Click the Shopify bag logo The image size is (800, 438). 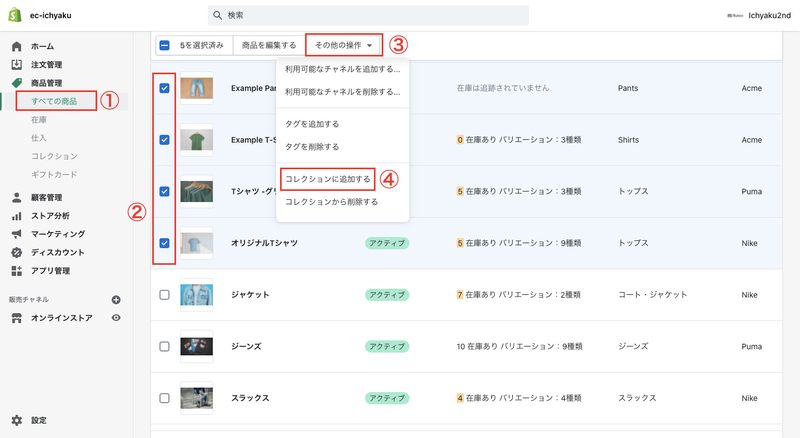pyautogui.click(x=15, y=15)
